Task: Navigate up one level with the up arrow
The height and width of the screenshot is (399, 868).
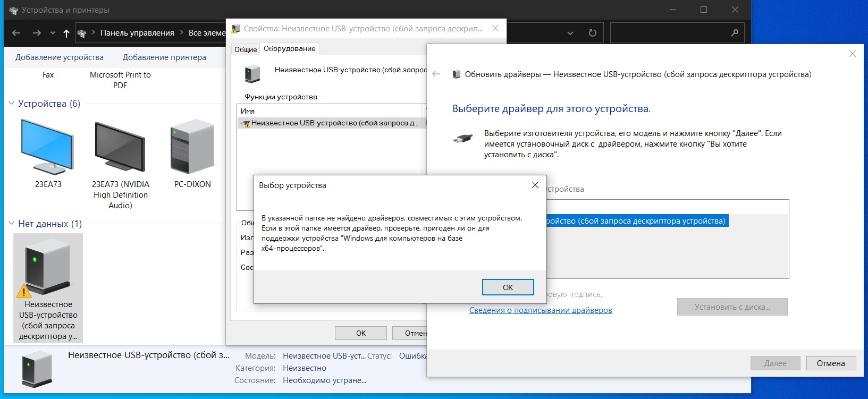Action: tap(66, 33)
